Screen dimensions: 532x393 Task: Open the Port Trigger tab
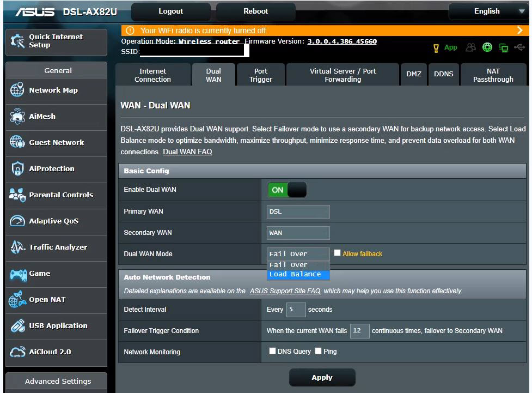click(x=261, y=75)
